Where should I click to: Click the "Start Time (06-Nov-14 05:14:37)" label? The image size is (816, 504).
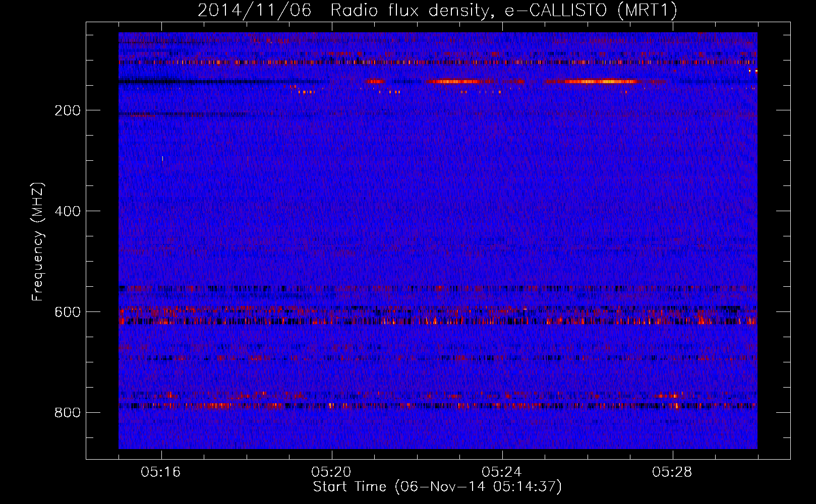(437, 487)
